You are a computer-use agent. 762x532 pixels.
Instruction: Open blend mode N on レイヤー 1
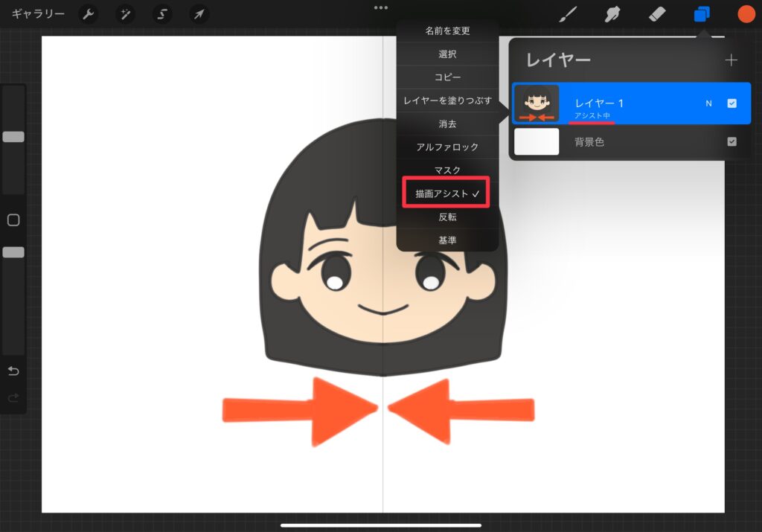(708, 103)
